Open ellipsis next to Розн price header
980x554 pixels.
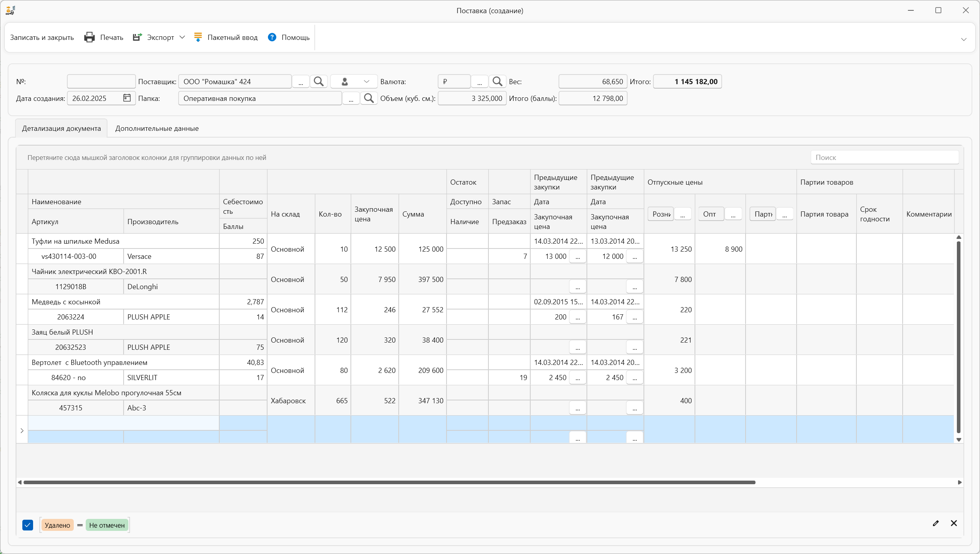[683, 214]
